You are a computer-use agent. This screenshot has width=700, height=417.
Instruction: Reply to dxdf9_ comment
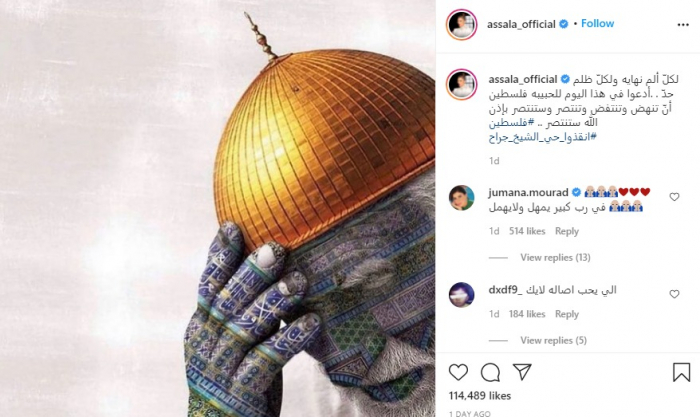point(567,314)
